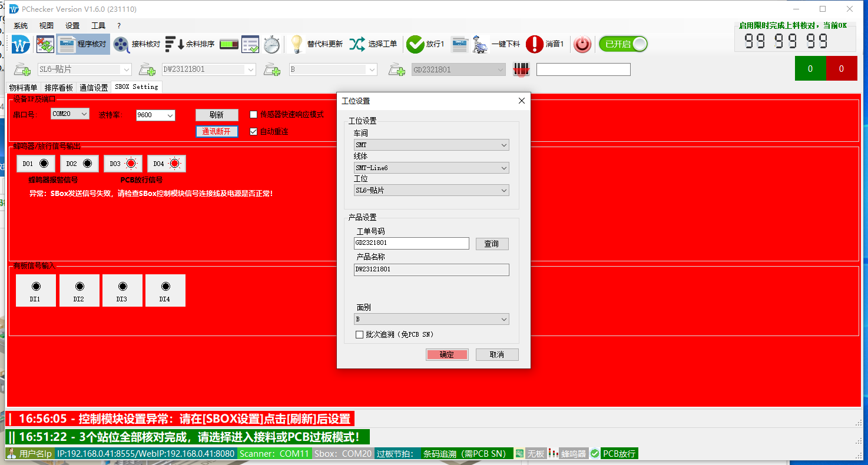Uncheck the 自动重连 checkbox
The image size is (868, 465).
click(x=254, y=131)
